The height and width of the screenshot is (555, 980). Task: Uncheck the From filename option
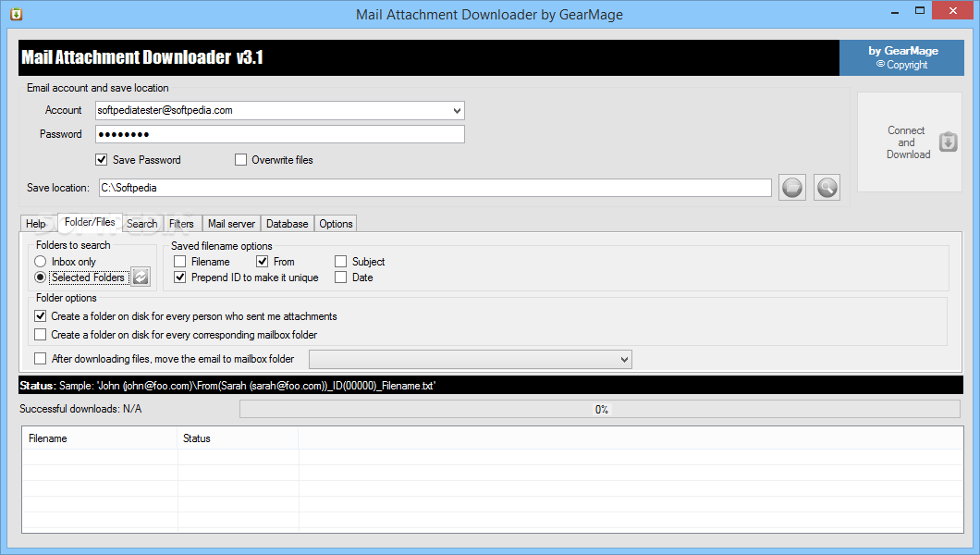coord(263,261)
